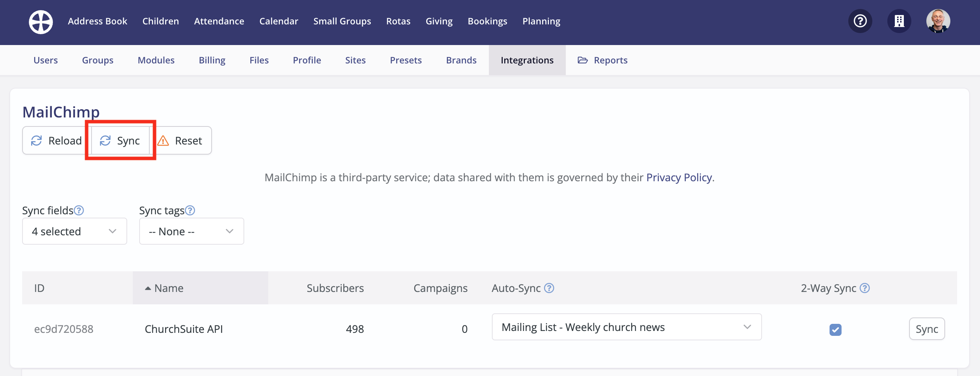This screenshot has width=980, height=376.
Task: Open the Bookings module
Action: [487, 21]
